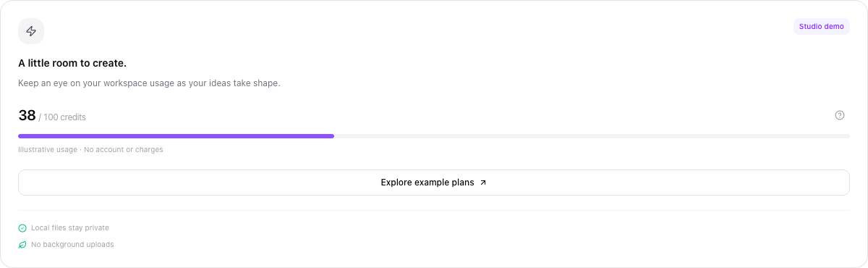Click the word plans in the wide button

tap(463, 183)
